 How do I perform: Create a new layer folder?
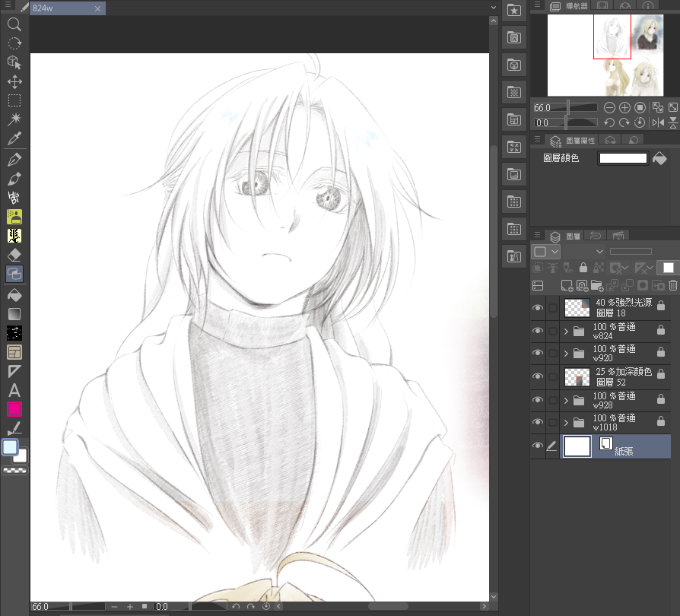coord(597,285)
